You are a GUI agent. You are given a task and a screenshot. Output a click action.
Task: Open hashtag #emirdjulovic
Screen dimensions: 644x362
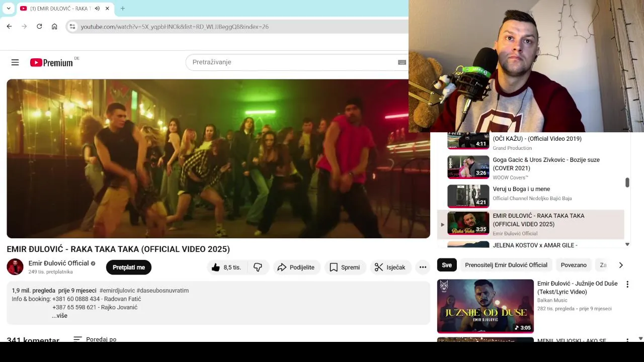pyautogui.click(x=117, y=291)
